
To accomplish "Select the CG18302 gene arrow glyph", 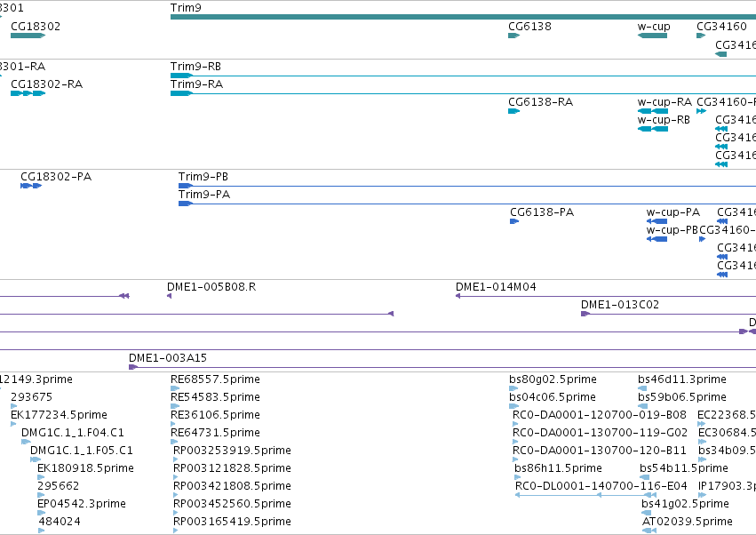I will click(x=28, y=36).
